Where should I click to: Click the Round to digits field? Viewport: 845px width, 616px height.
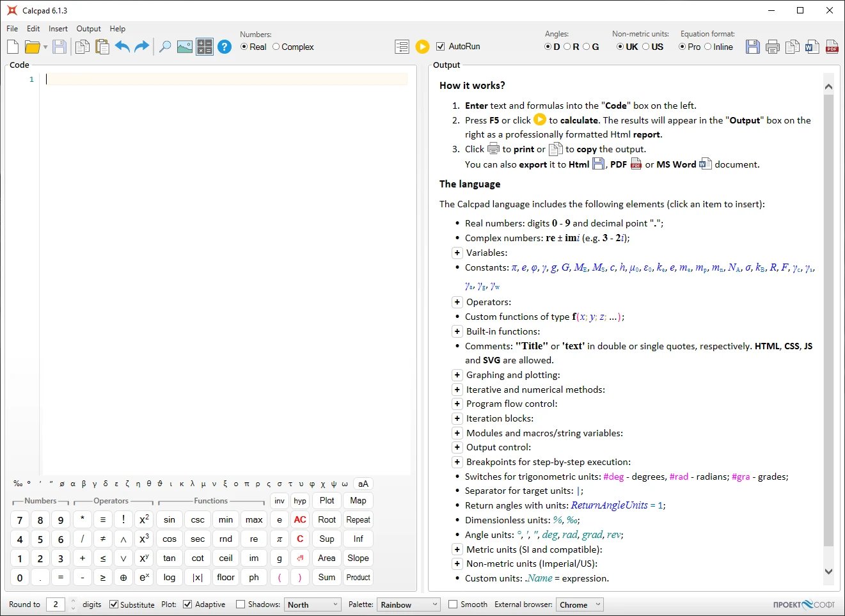tap(56, 604)
